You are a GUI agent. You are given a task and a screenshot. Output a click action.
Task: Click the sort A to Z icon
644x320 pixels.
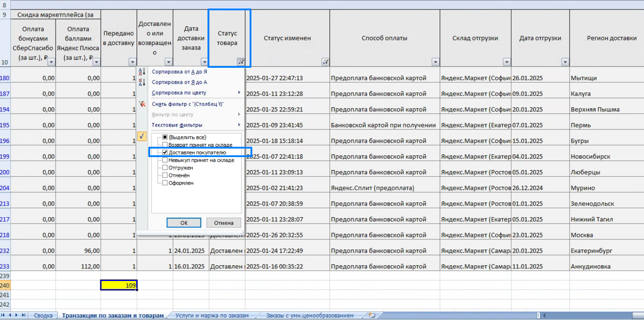(142, 72)
